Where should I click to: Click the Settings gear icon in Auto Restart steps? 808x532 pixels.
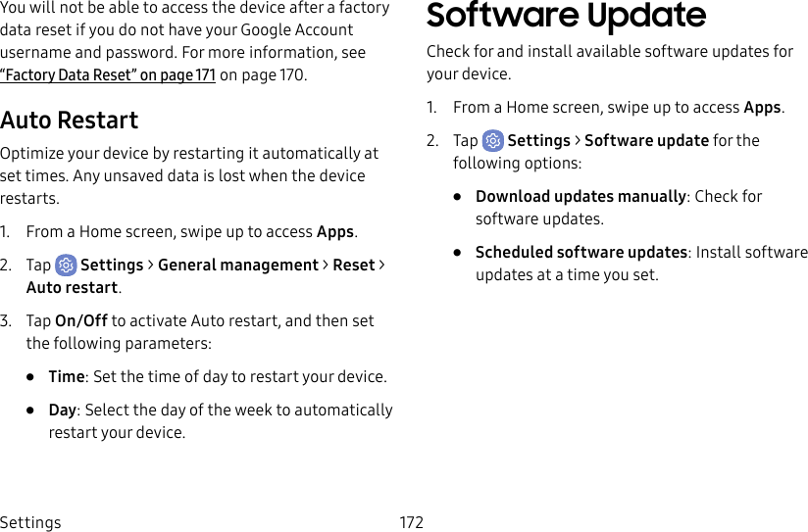67,266
